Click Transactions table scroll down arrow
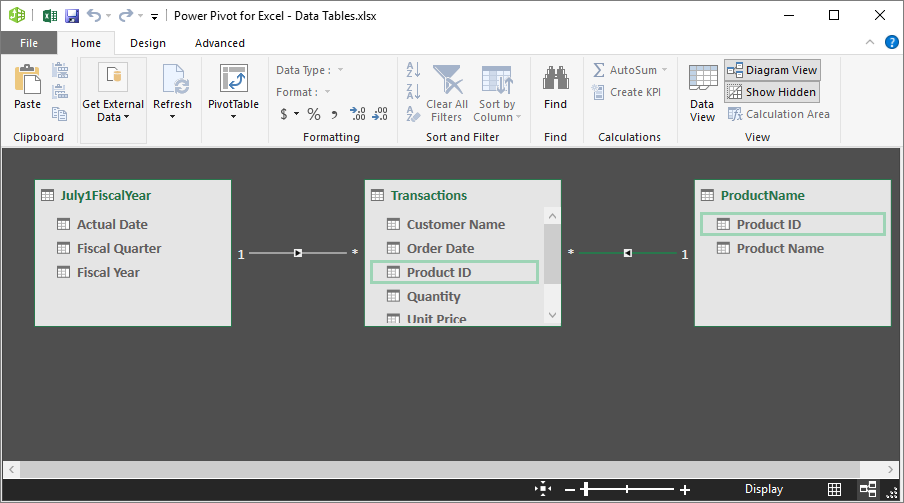The width and height of the screenshot is (904, 503). [552, 315]
